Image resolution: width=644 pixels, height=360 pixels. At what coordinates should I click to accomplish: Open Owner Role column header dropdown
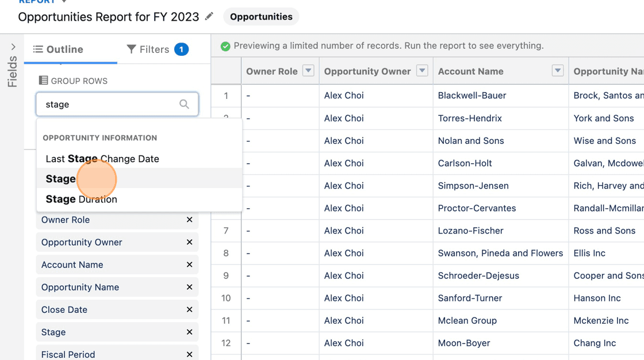pos(308,71)
